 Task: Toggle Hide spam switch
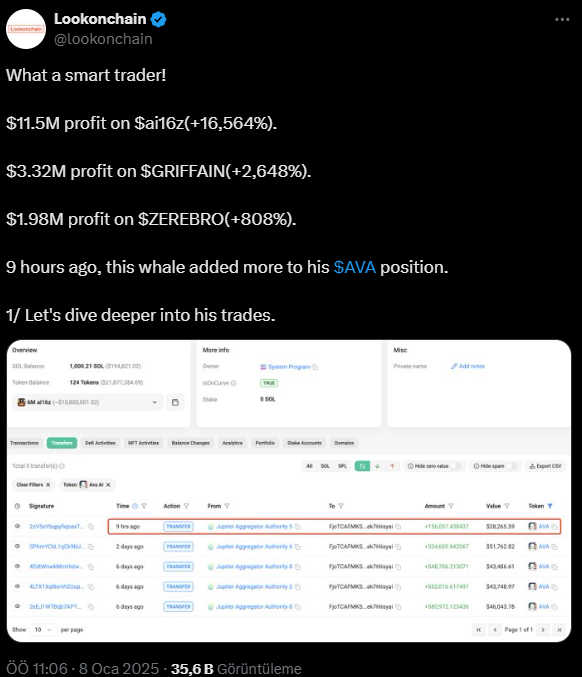[x=512, y=466]
